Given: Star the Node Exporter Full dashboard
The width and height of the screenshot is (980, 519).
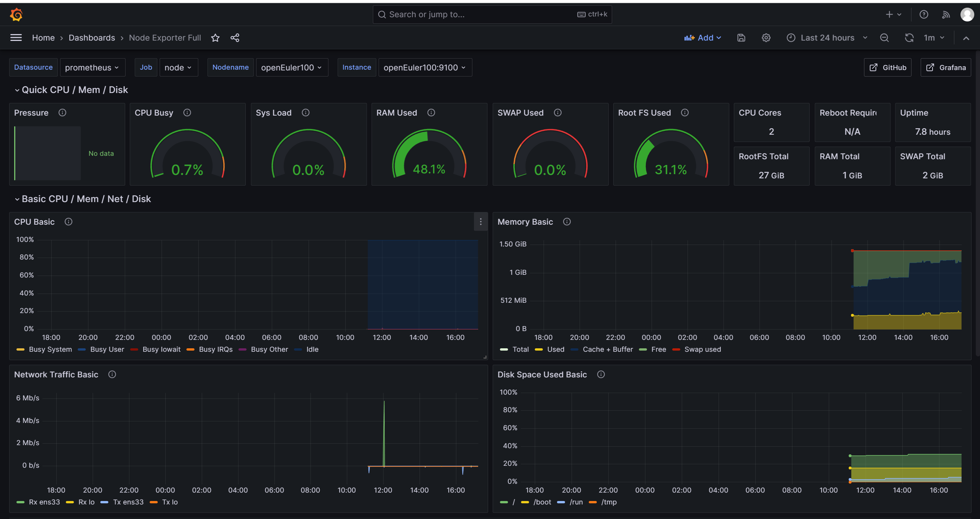Looking at the screenshot, I should coord(216,38).
